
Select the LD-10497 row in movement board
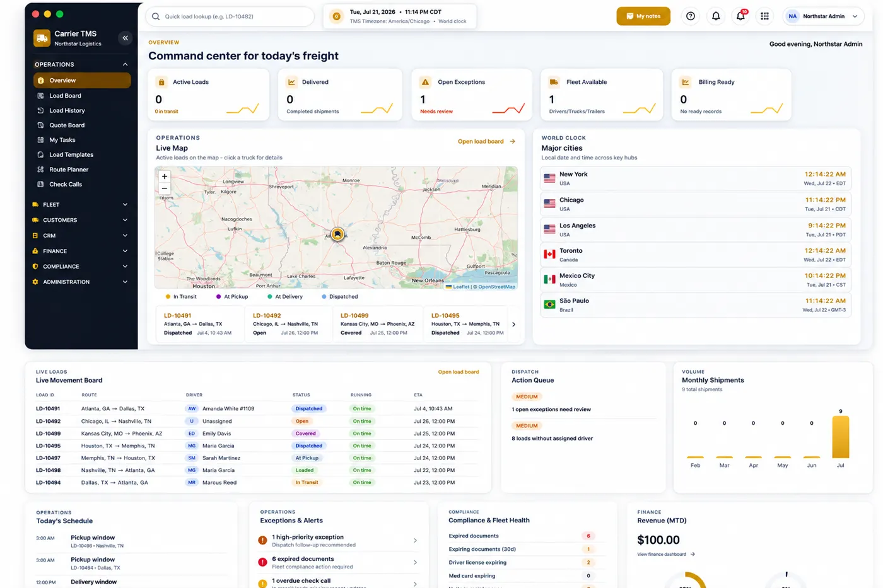coord(257,458)
